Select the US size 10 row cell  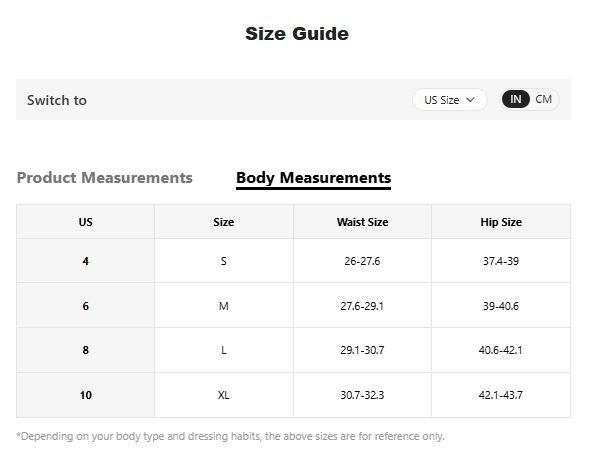click(x=85, y=395)
